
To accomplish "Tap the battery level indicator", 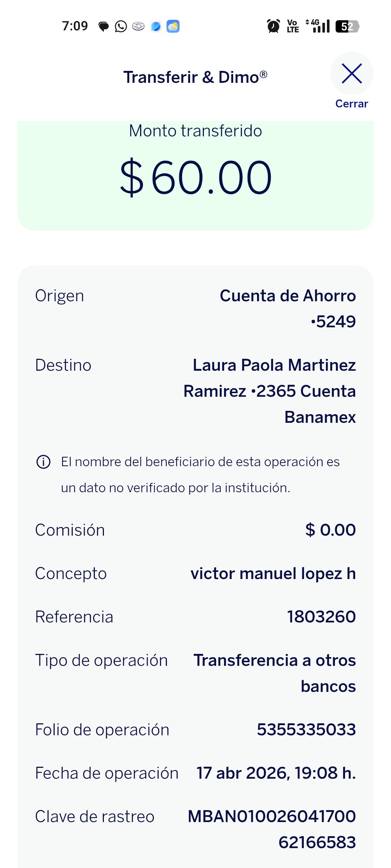I will pos(347,26).
